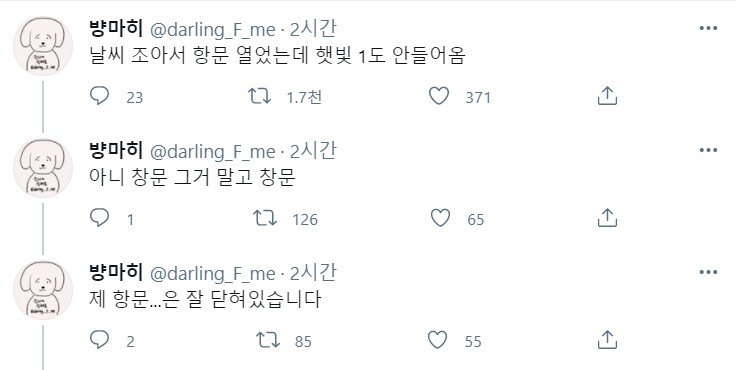Open @darling_F_me handle on first tweet
This screenshot has width=736, height=370.
(x=213, y=30)
